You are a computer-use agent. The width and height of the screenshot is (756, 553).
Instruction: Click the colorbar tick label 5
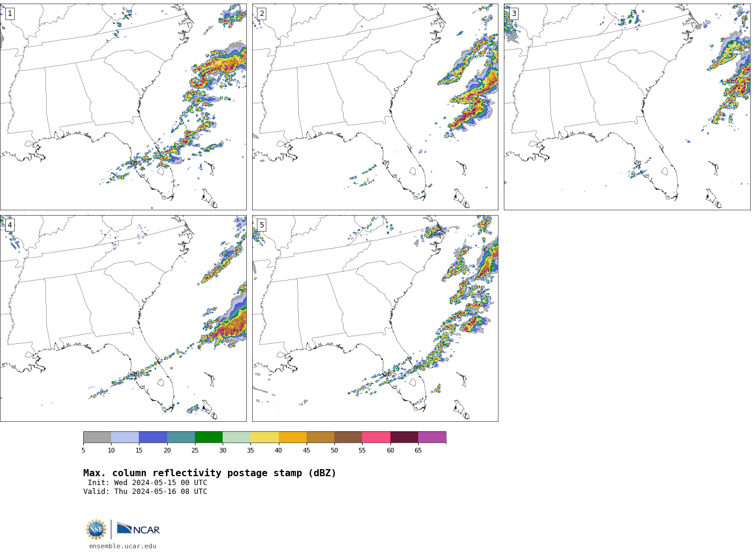83,451
